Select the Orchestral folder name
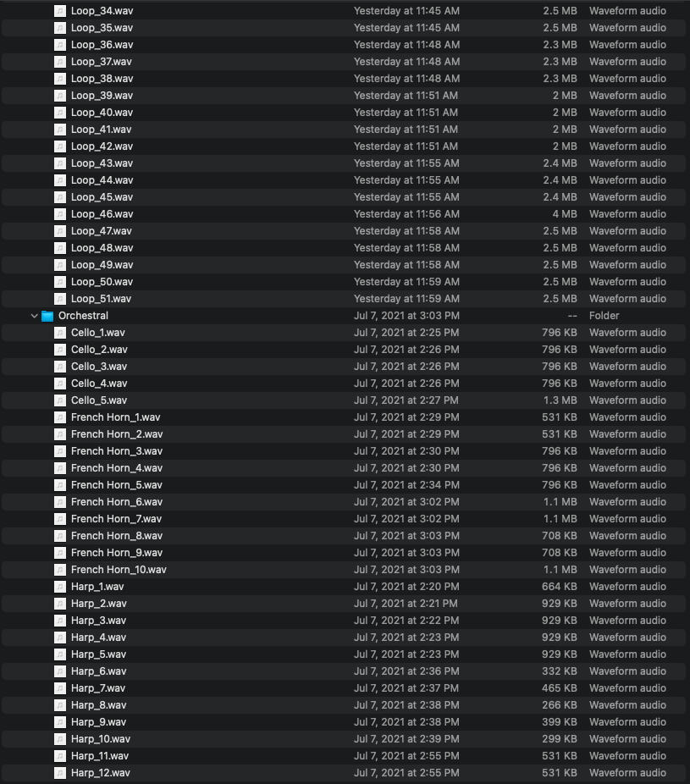This screenshot has height=784, width=690. click(x=83, y=316)
